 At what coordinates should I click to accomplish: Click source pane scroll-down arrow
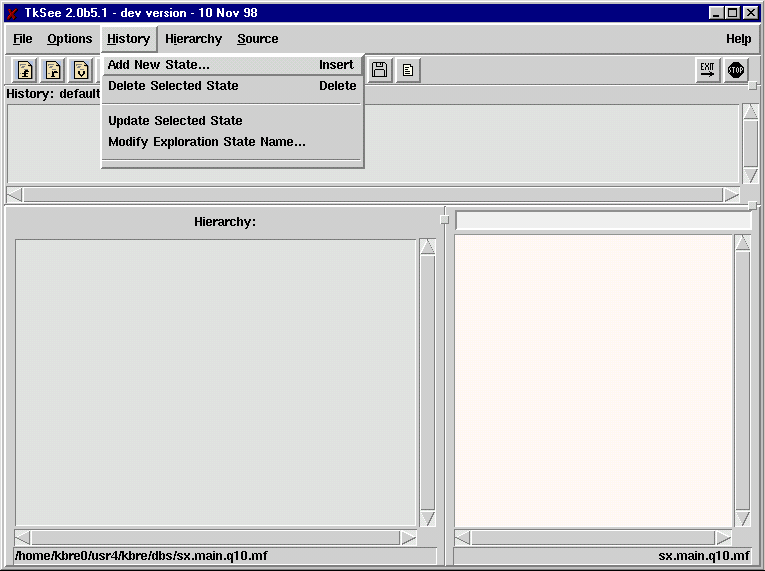[743, 518]
